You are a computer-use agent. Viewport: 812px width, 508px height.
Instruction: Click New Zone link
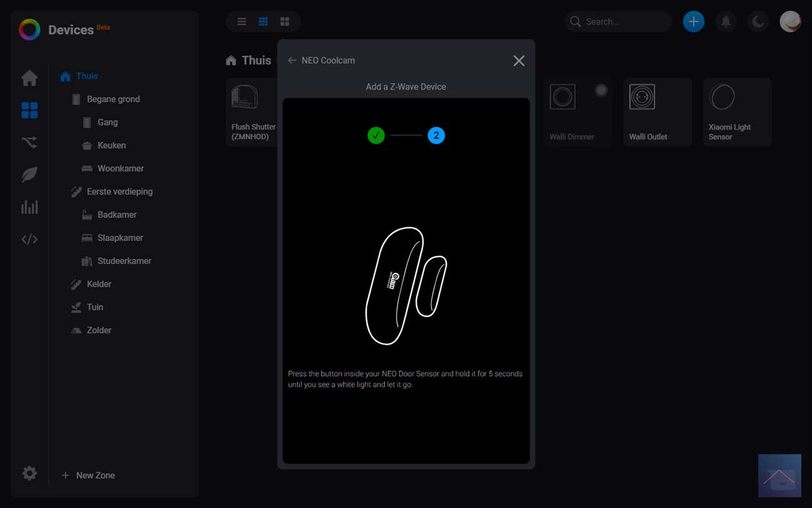(95, 476)
